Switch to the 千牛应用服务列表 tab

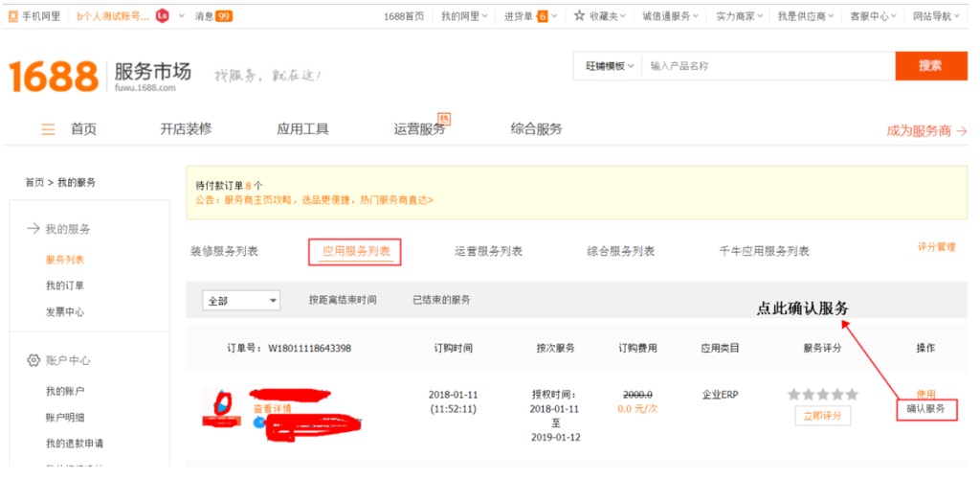click(x=764, y=251)
